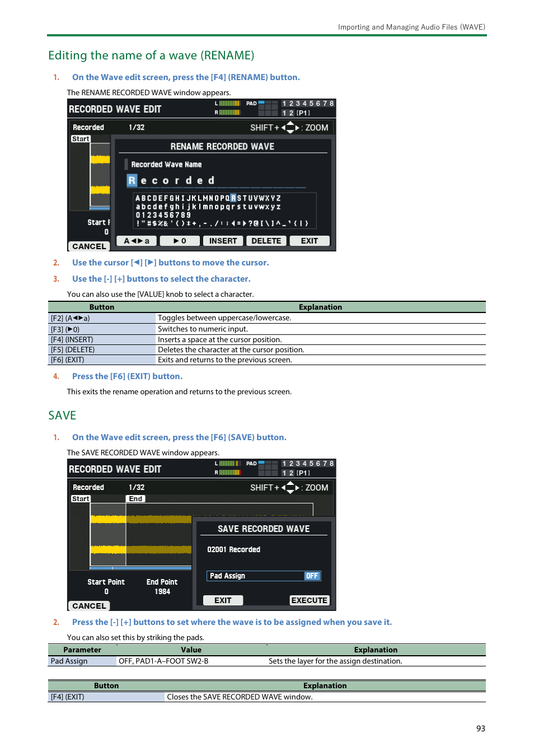Select digits row 0123456789
This screenshot has height=756, width=534.
click(x=163, y=215)
